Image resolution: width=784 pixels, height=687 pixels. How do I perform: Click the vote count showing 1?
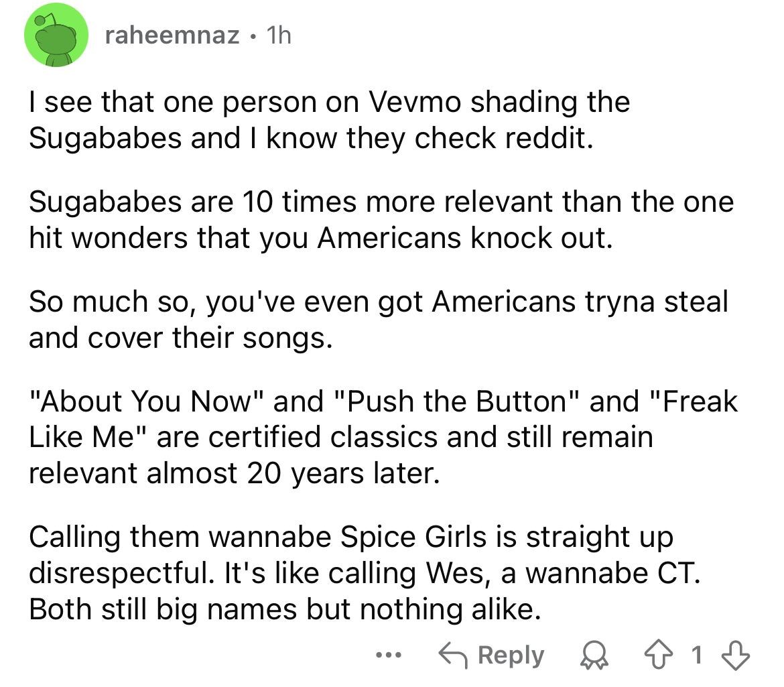click(x=696, y=655)
